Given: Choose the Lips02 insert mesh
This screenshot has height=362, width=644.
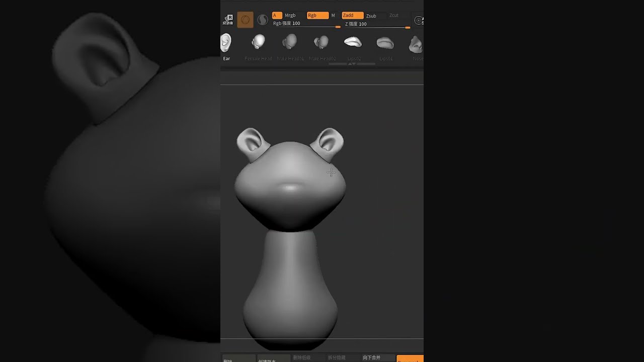Looking at the screenshot, I should click(x=353, y=42).
